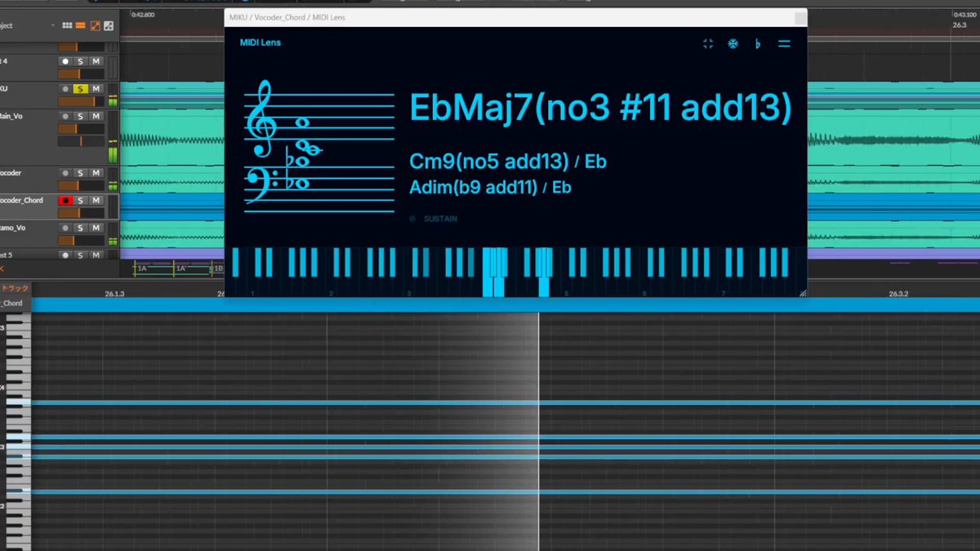Mute the track ending in '4'
Viewport: 980px width, 551px height.
[96, 61]
